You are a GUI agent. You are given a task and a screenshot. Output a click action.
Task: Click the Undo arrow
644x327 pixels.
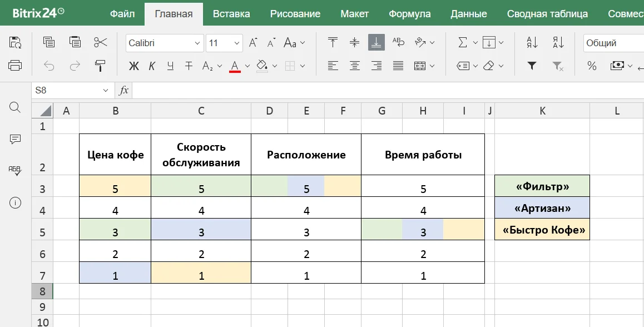pos(49,66)
